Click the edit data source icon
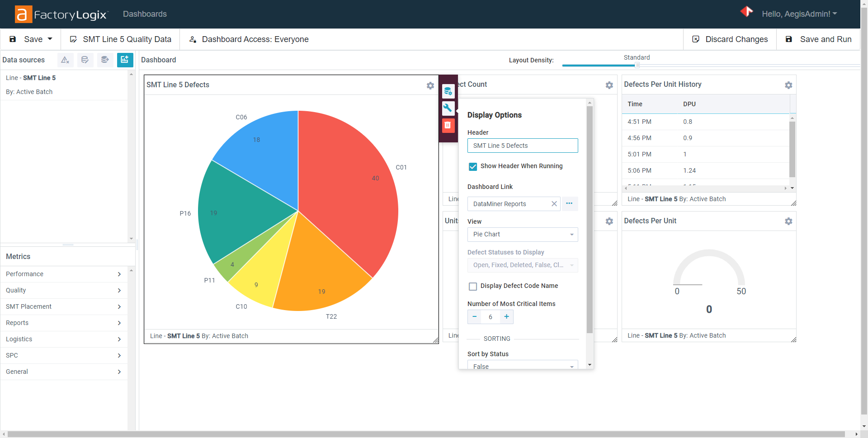The width and height of the screenshot is (868, 438). pos(85,60)
